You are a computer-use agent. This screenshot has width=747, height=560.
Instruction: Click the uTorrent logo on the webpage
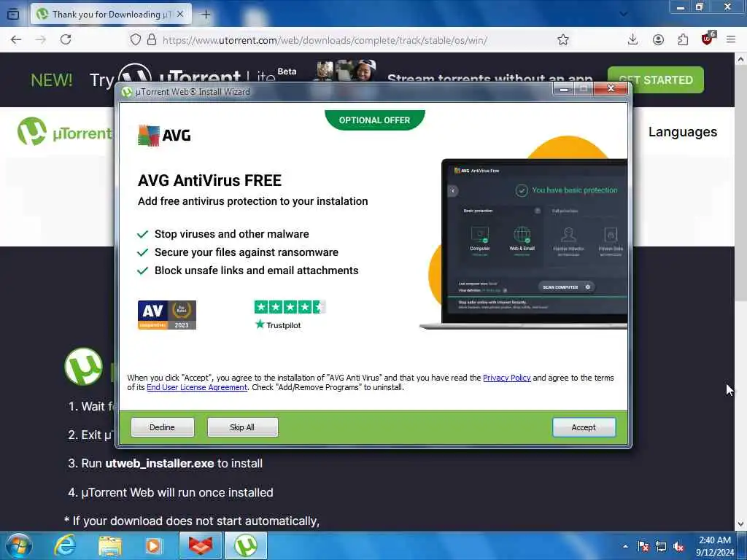pyautogui.click(x=65, y=132)
